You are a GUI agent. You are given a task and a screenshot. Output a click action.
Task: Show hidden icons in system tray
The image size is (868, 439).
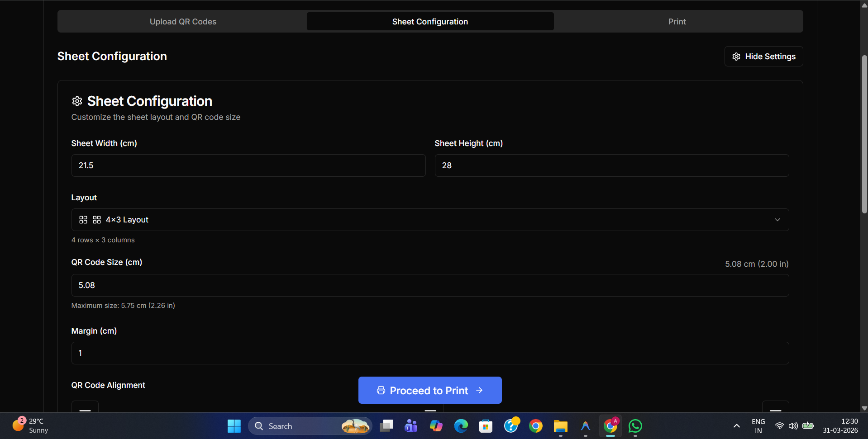point(736,426)
